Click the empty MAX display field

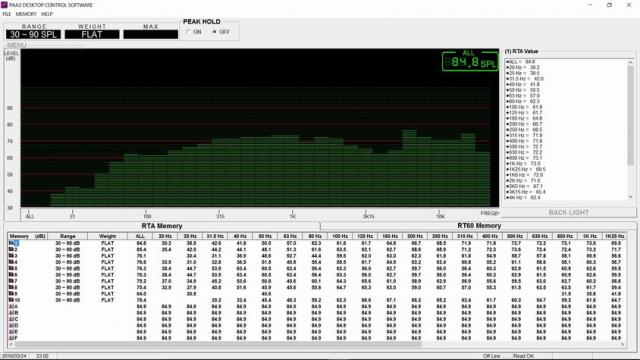coord(151,35)
